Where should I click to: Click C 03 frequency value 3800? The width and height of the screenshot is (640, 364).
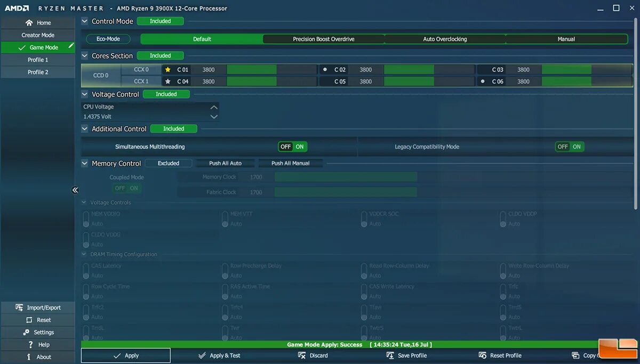pos(523,69)
